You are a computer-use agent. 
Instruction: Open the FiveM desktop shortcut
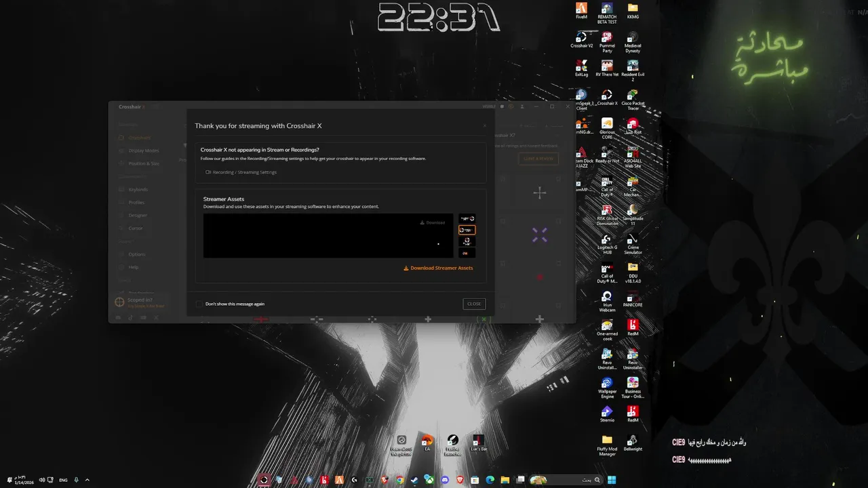tap(581, 12)
